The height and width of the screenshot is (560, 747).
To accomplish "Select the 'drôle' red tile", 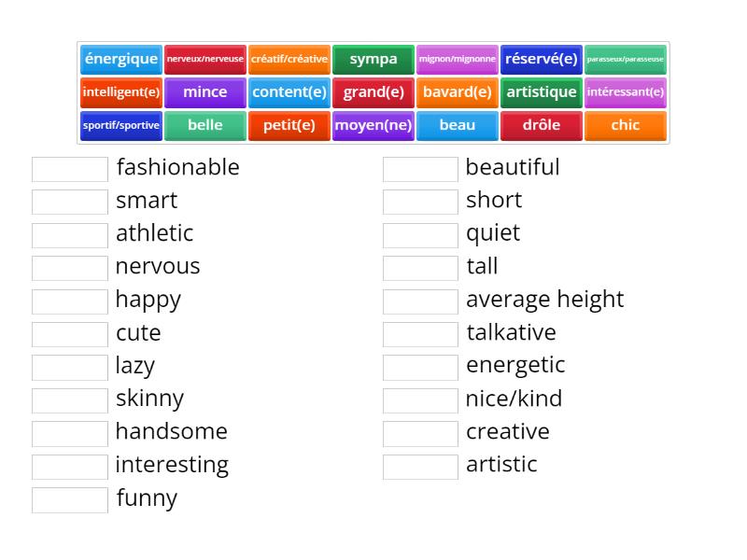I will pyautogui.click(x=542, y=126).
